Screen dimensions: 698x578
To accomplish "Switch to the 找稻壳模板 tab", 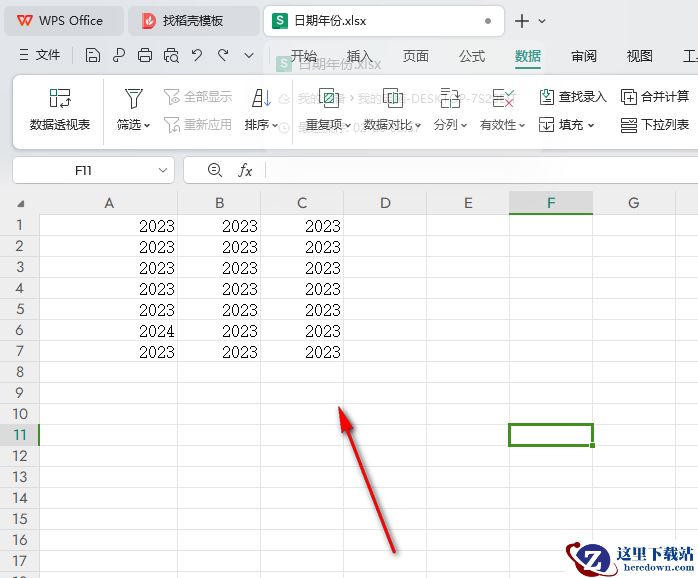I will click(x=193, y=21).
